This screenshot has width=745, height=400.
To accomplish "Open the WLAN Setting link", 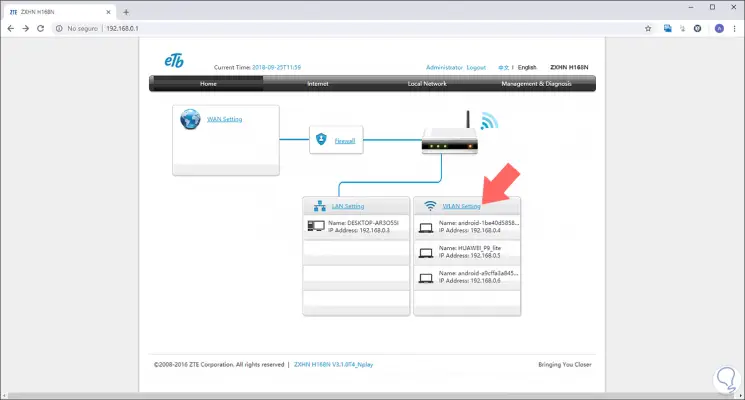I will pyautogui.click(x=461, y=206).
